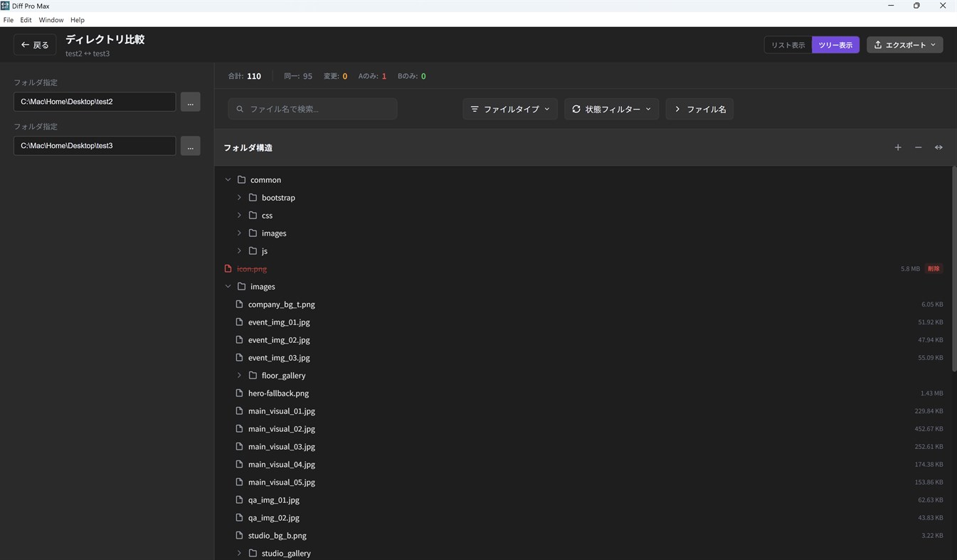Screen dimensions: 957x560
Task: Click the test2 folder path field
Action: tap(95, 102)
